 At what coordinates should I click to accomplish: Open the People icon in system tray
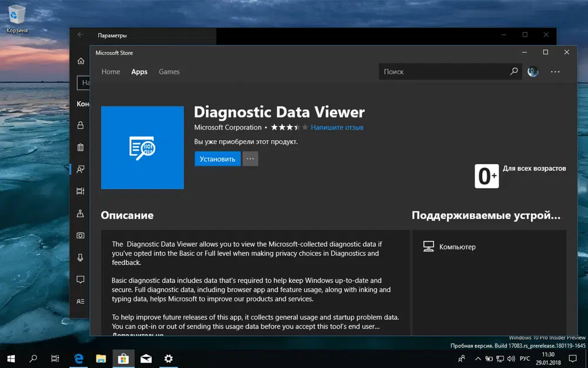point(462,359)
